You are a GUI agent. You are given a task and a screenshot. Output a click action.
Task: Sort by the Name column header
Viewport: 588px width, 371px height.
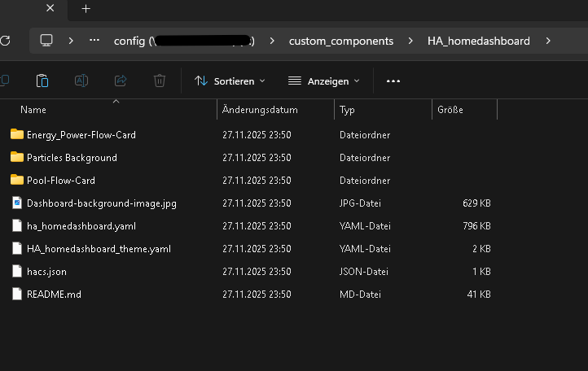[x=33, y=110]
